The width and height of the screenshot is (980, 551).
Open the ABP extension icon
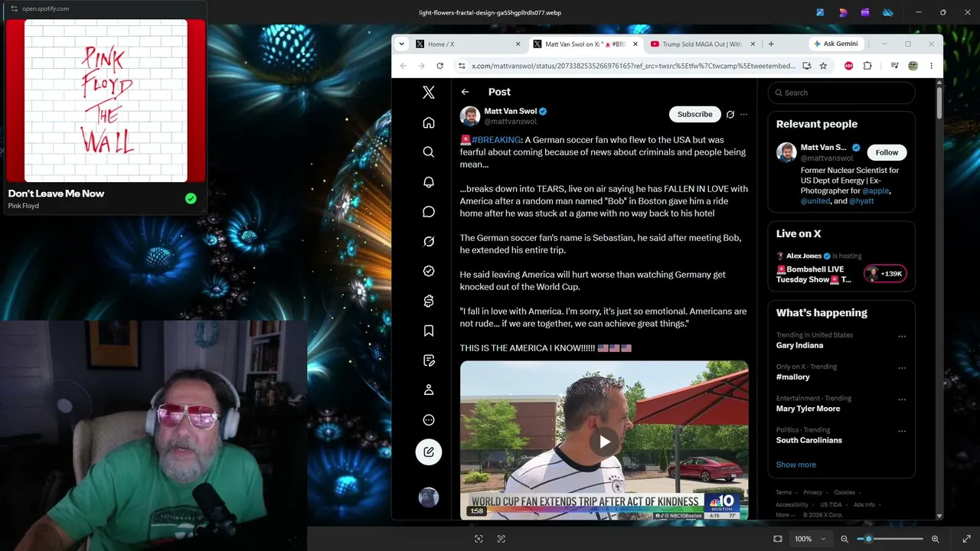tap(848, 66)
